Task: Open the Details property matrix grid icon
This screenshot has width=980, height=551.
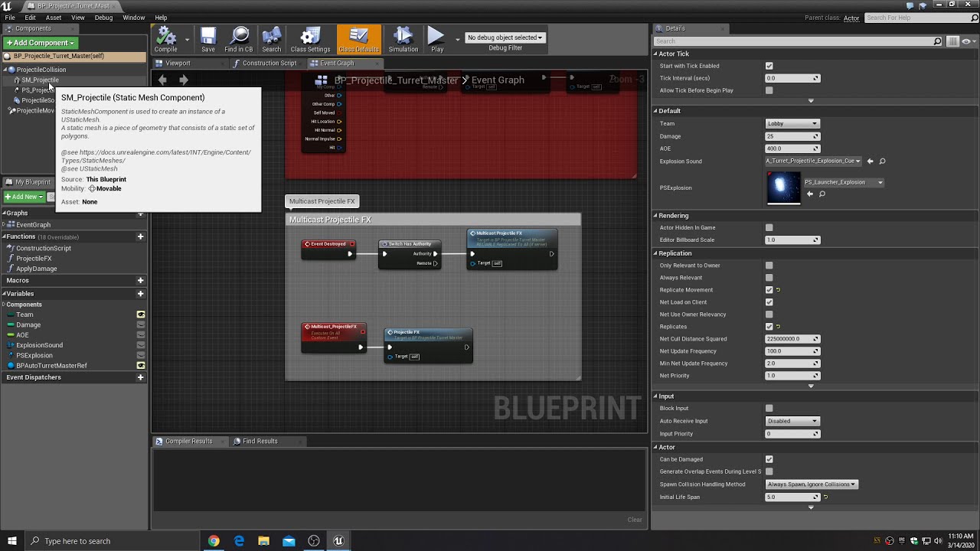Action: pyautogui.click(x=953, y=41)
